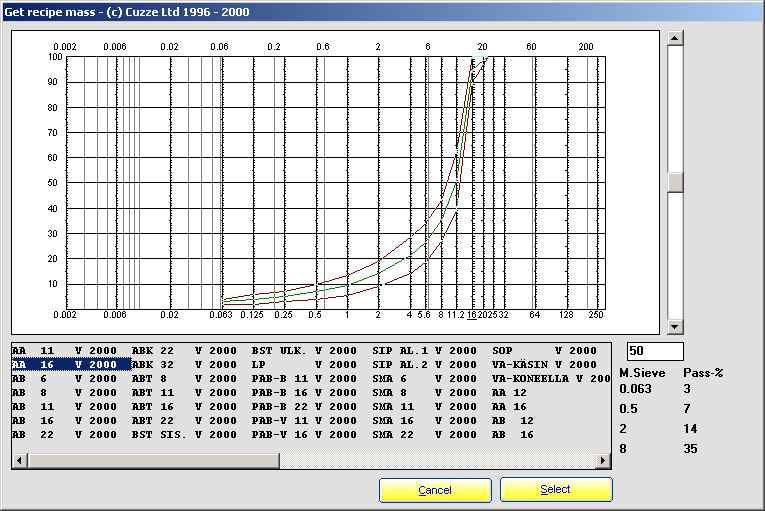Viewport: 765px width, 511px height.
Task: Click the M.Sieve column header
Action: click(642, 373)
